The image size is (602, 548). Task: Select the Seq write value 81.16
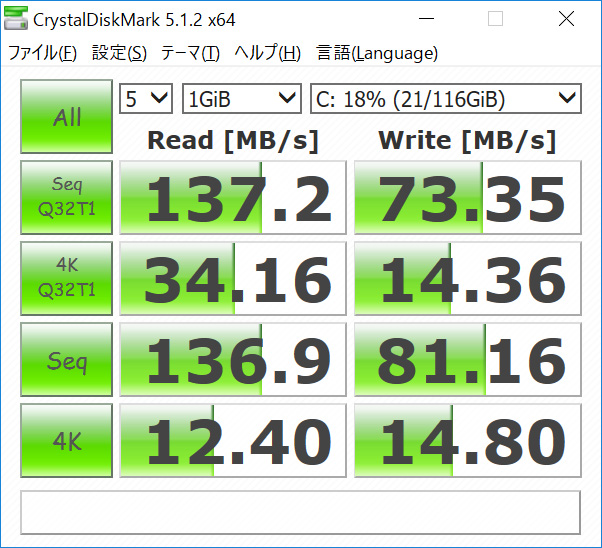coord(468,359)
